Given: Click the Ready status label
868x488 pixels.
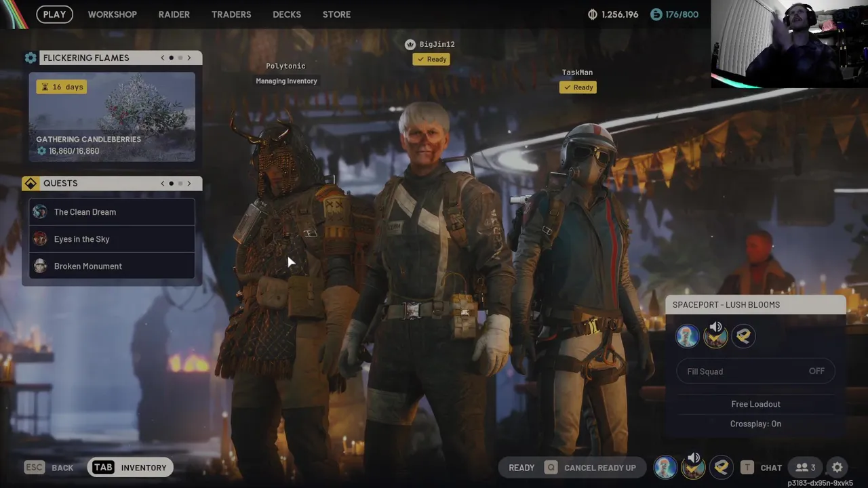Looking at the screenshot, I should [521, 468].
